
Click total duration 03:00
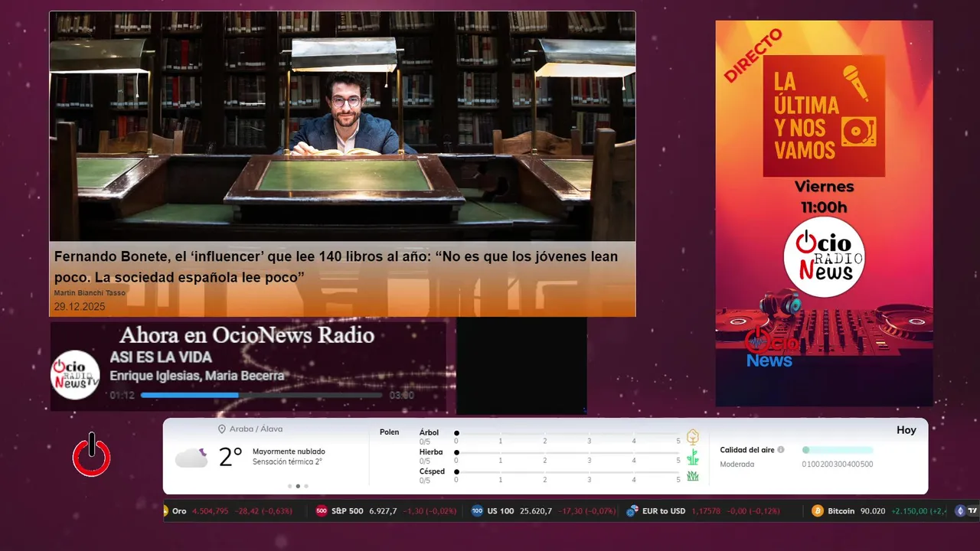402,396
